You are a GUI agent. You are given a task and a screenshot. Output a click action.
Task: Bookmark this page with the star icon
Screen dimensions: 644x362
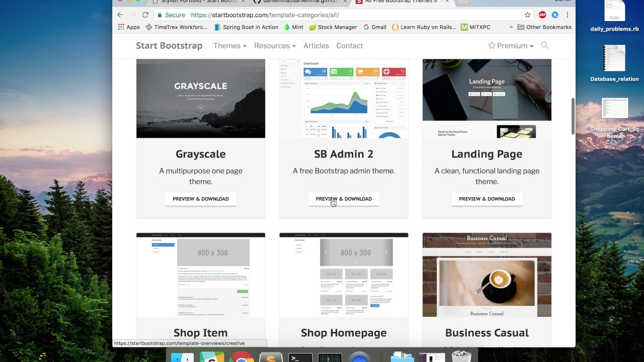coord(527,15)
